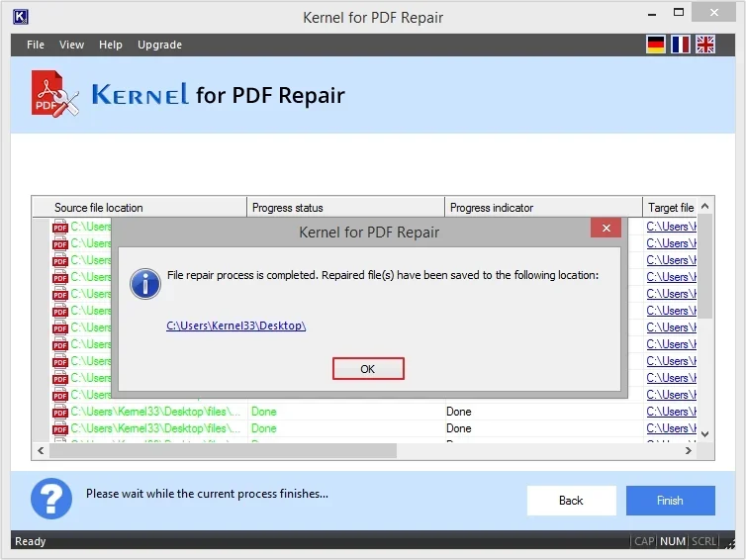Close the repair completed dialog
746x560 pixels.
(606, 228)
